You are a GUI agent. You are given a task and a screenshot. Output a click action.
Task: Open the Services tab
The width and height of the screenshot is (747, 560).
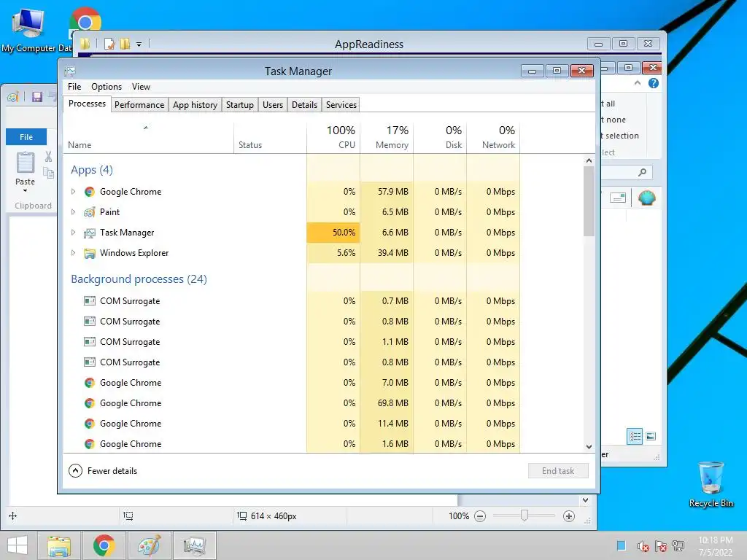pyautogui.click(x=341, y=105)
